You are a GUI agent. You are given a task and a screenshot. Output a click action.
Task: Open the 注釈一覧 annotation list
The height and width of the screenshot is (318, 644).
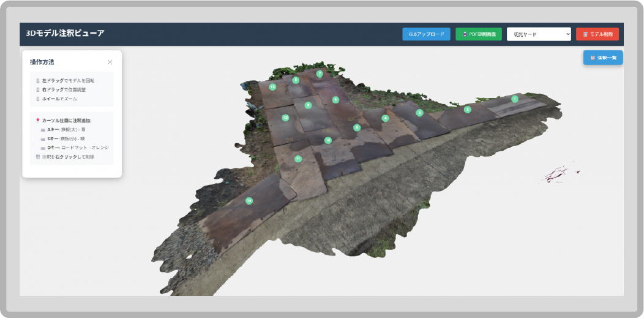coord(603,58)
